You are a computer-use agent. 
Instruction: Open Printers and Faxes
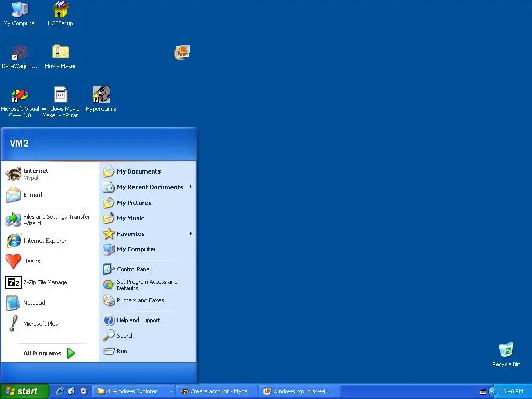(148, 300)
